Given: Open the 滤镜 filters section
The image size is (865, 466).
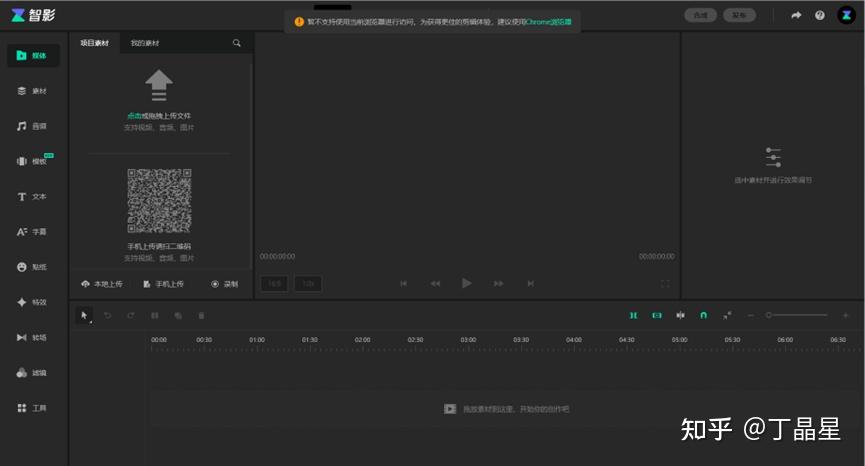Looking at the screenshot, I should 33,373.
